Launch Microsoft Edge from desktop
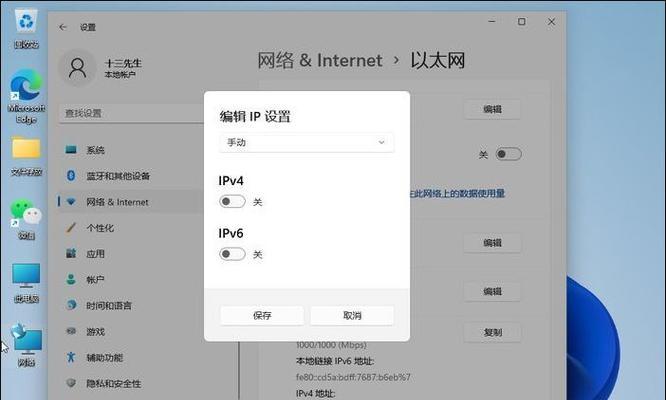The width and height of the screenshot is (666, 400). point(26,85)
